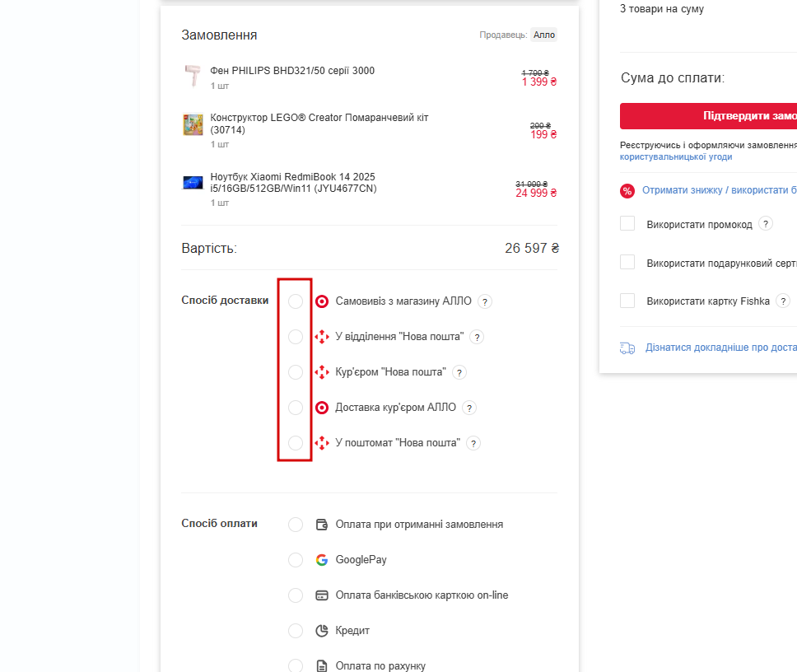Viewport: 797px width, 672px height.
Task: Open Дізнатися докладніше про доставку link
Action: click(720, 348)
